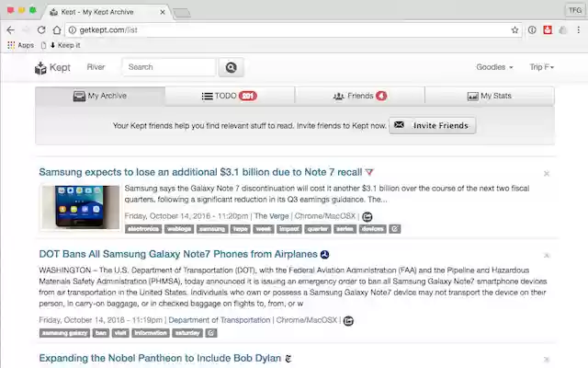
Task: Edit tags on the Samsung recall article
Action: 394,229
